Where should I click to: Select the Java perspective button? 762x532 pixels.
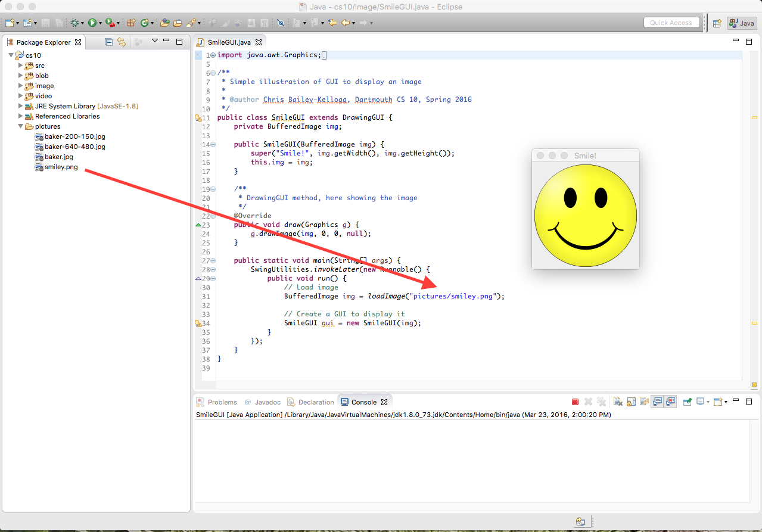click(742, 23)
